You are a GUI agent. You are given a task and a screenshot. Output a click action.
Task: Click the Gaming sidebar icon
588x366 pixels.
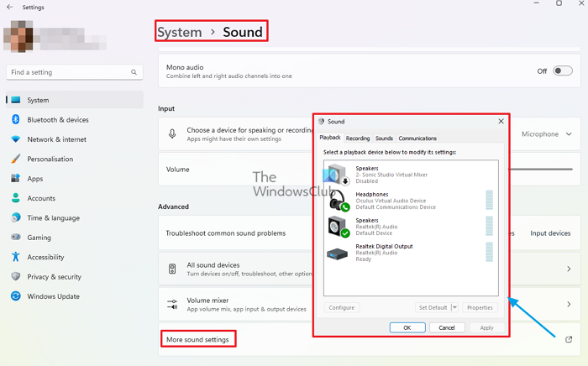[15, 238]
